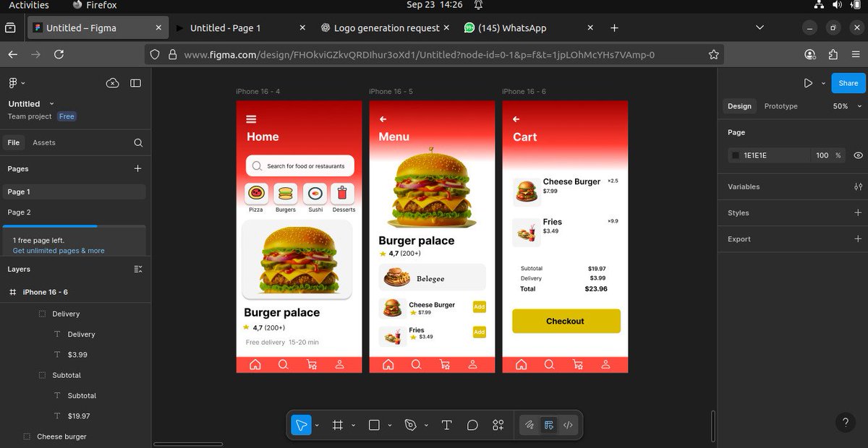This screenshot has width=868, height=448.
Task: Switch to the File tab
Action: [x=14, y=142]
